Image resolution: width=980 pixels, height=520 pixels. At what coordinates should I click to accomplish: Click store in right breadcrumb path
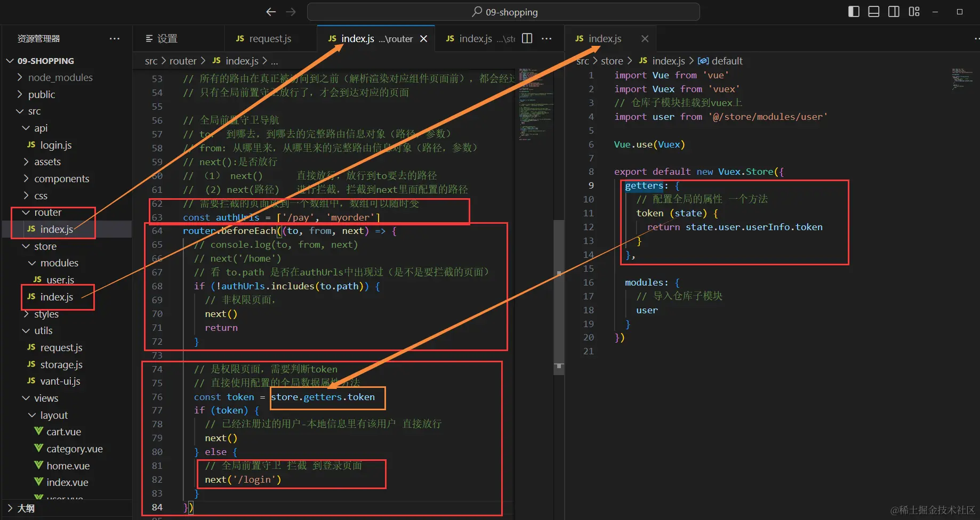[612, 61]
